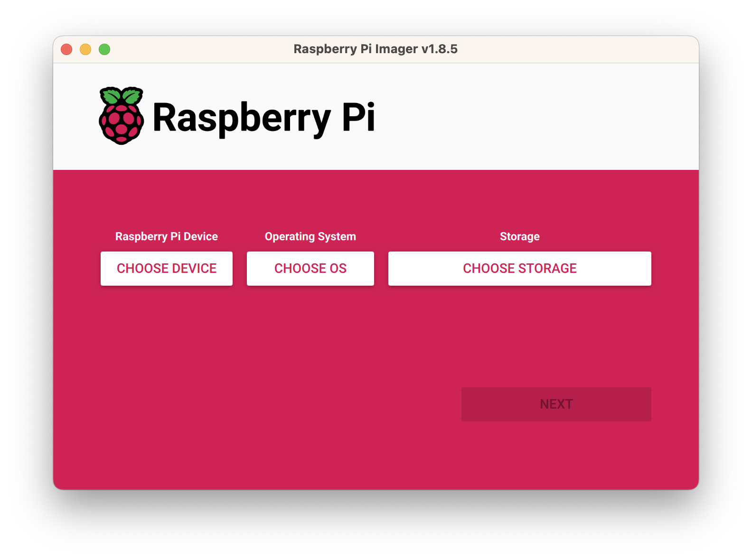Click the word "Pi" in the header wordmark
Viewport: 752px width, 560px height.
[358, 117]
